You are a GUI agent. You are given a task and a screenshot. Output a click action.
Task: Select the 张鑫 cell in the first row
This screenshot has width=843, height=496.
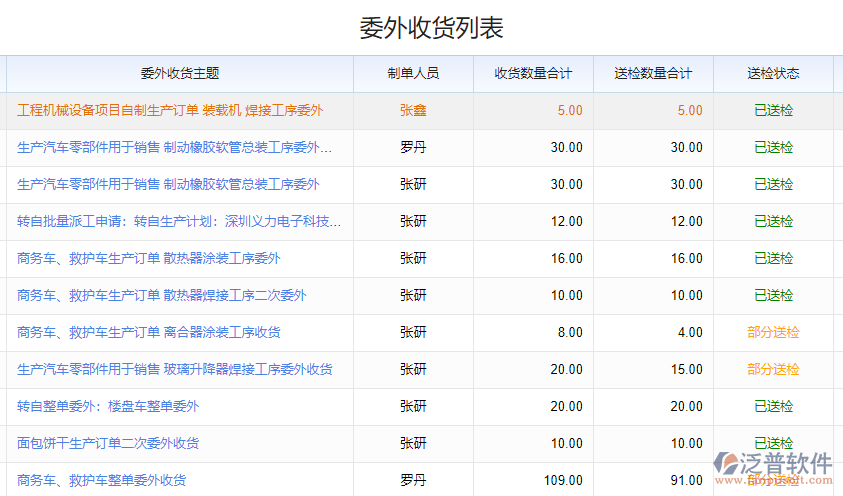413,110
